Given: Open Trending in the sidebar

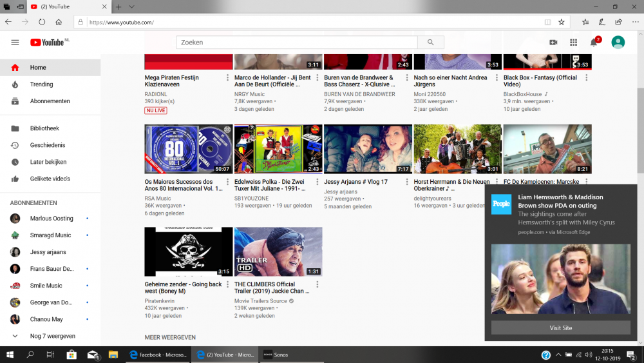Looking at the screenshot, I should point(50,84).
